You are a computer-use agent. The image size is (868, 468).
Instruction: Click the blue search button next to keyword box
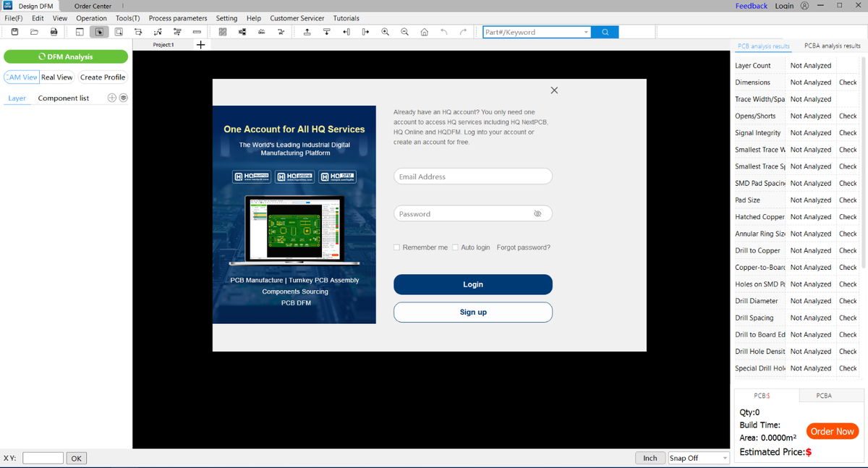(x=605, y=32)
